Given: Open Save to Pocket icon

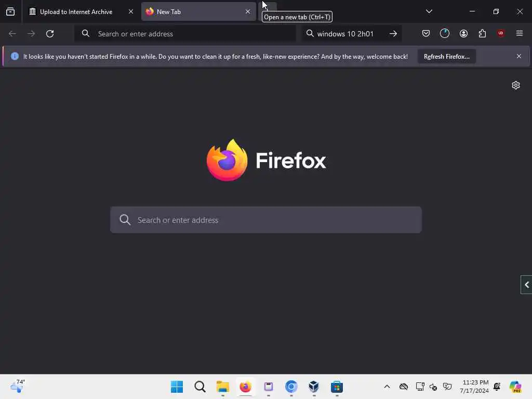Looking at the screenshot, I should tap(426, 33).
